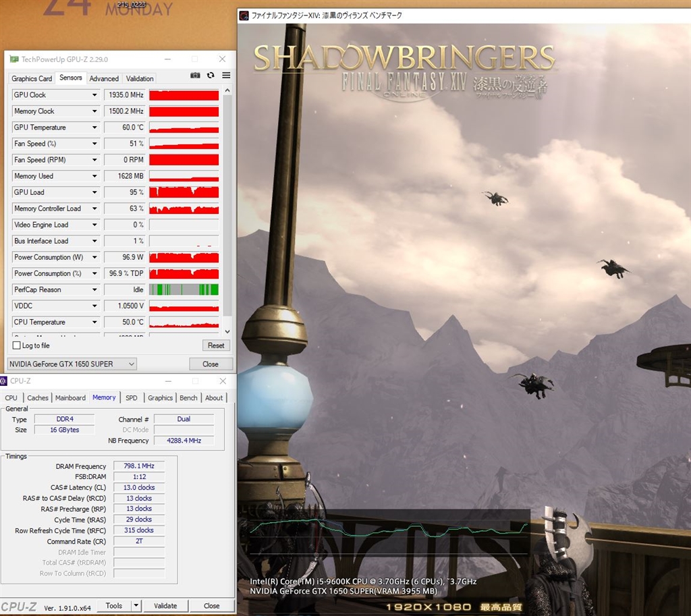This screenshot has height=616, width=691.
Task: Click the Command Rate value 2T
Action: click(139, 541)
